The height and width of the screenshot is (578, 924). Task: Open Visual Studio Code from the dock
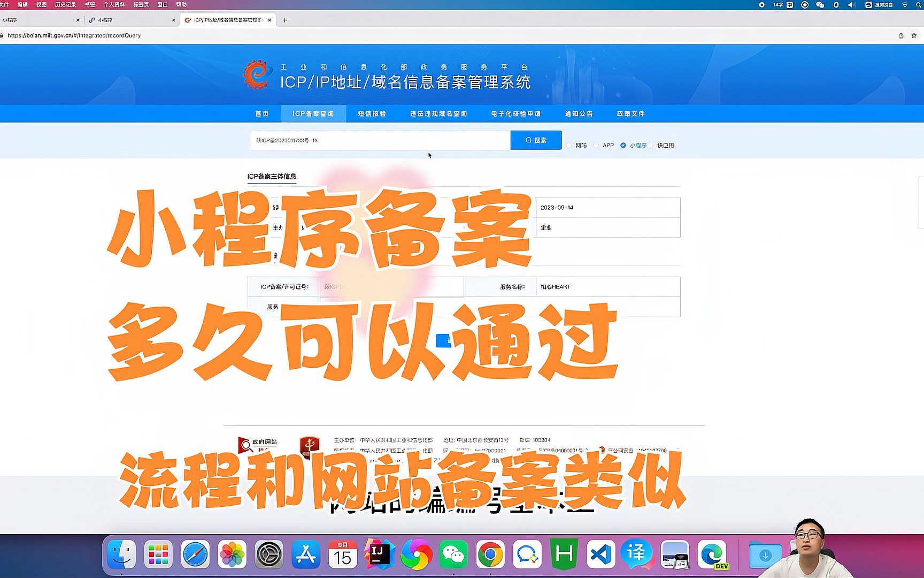[601, 554]
